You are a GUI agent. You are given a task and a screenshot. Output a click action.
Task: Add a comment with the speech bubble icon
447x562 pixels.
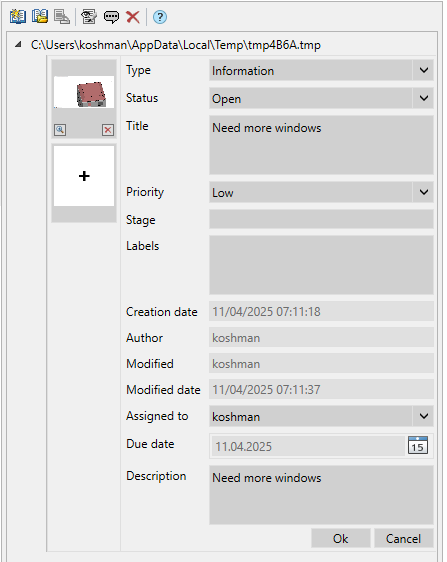coord(111,16)
